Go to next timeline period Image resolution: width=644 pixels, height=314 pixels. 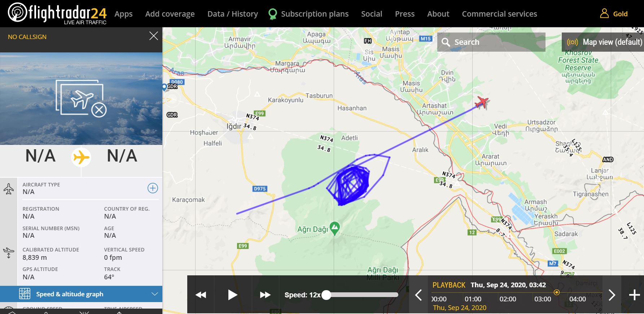[612, 295]
